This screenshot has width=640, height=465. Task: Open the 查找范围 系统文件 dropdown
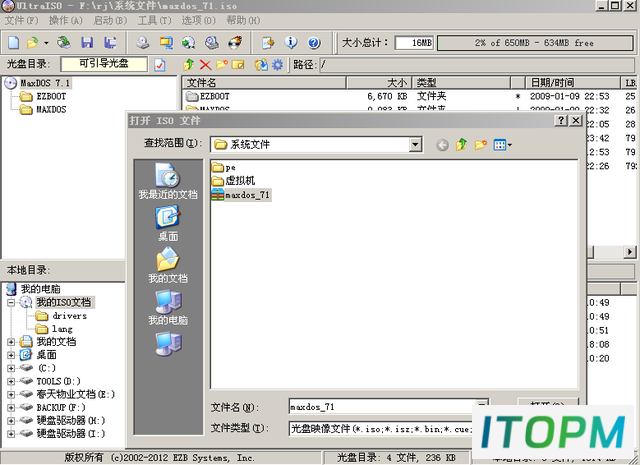416,144
